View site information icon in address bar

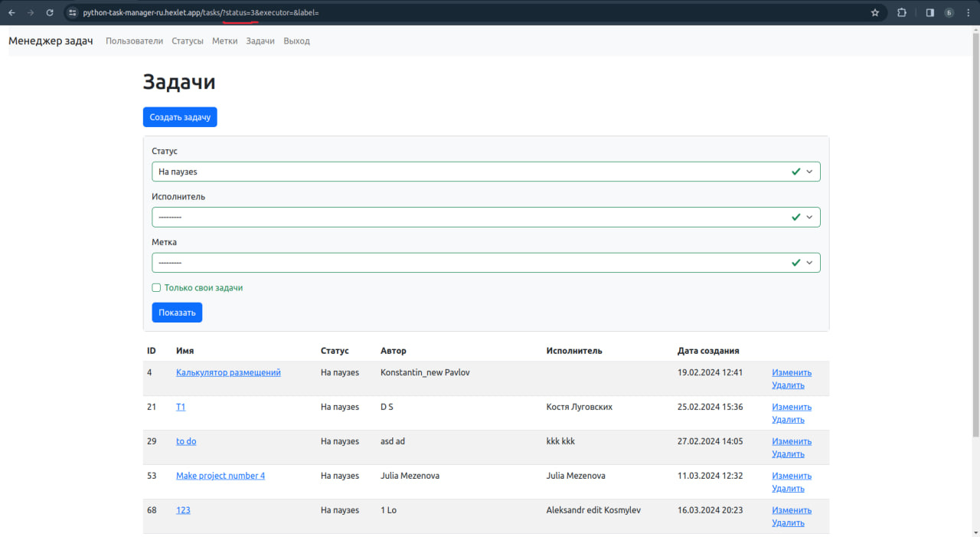click(x=73, y=12)
